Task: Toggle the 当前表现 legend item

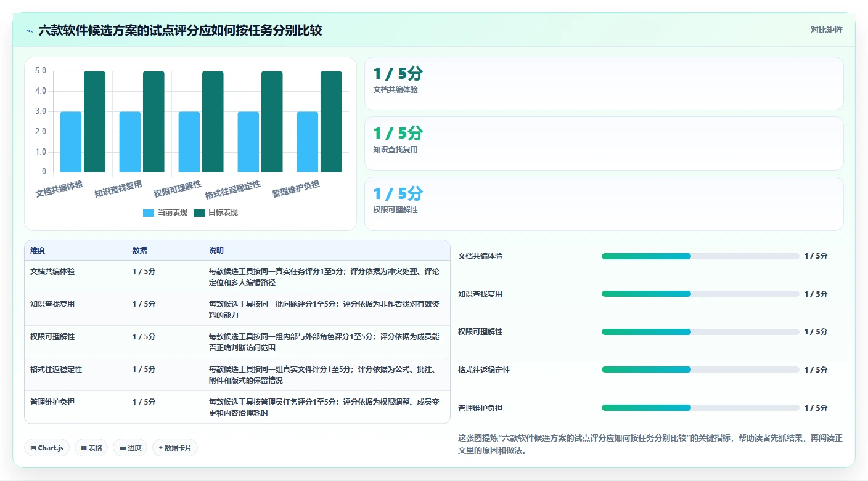Action: coord(165,212)
